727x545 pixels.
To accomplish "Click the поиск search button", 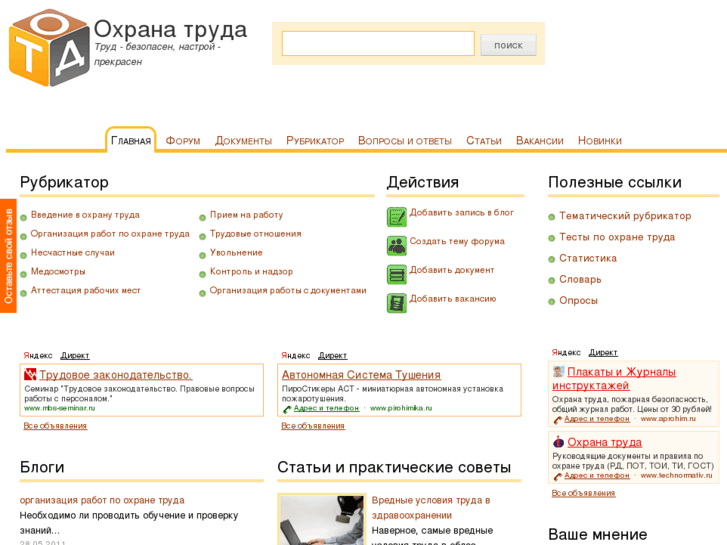I will click(508, 45).
